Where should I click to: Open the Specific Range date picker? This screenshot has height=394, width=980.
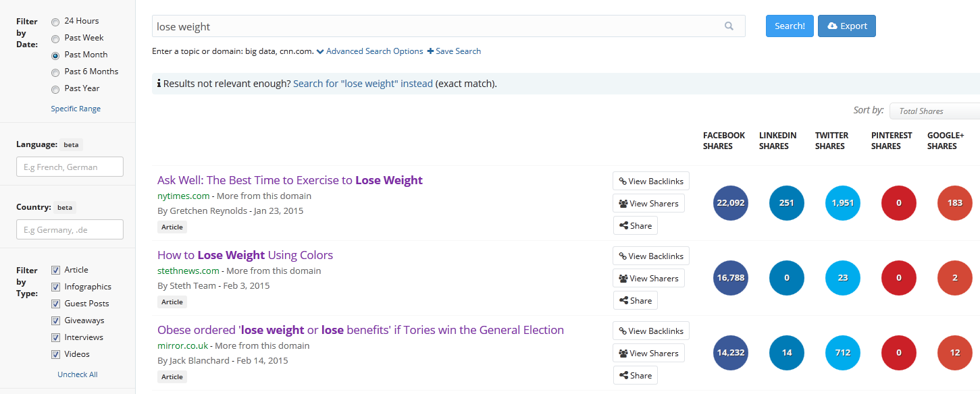coord(76,109)
